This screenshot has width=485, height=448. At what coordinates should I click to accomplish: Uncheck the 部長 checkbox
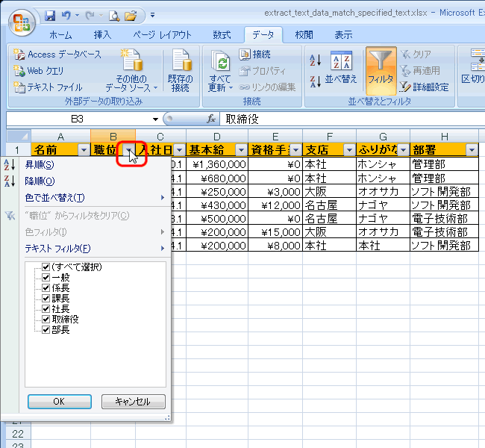click(46, 330)
